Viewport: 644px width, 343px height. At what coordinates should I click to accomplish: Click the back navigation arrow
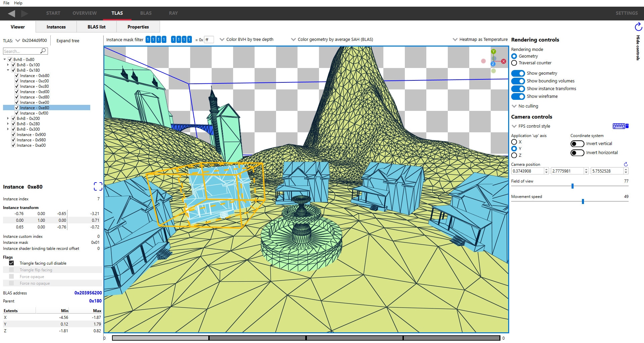pos(11,13)
